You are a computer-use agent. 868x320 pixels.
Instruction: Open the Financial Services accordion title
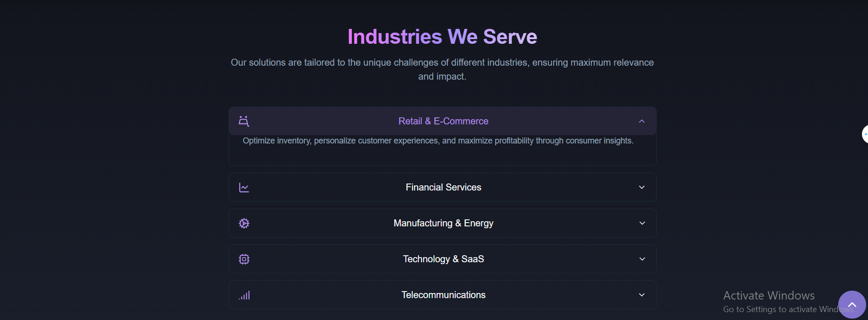(443, 187)
